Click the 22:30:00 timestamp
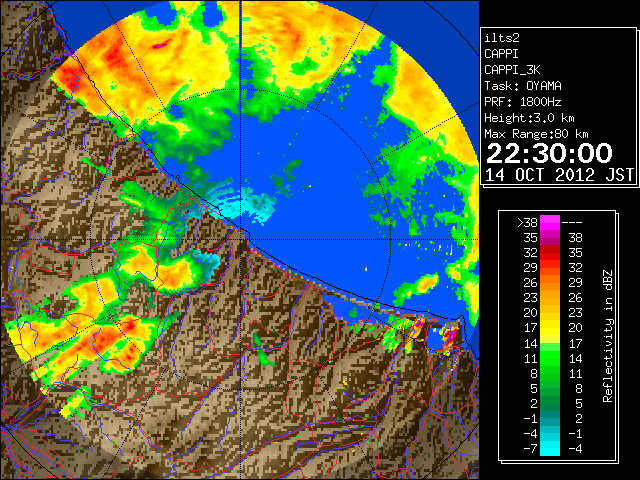Viewport: 640px width, 480px height. coord(549,153)
